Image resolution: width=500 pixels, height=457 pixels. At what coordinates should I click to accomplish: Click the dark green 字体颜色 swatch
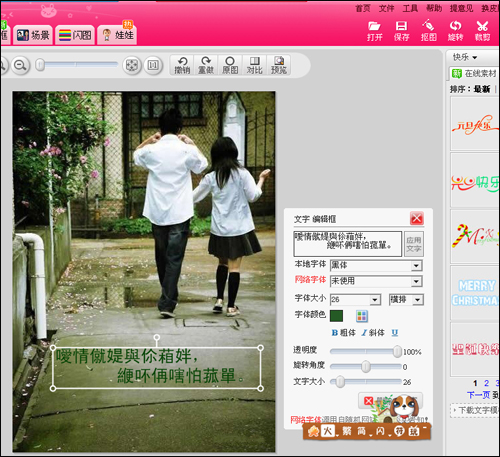click(x=336, y=316)
